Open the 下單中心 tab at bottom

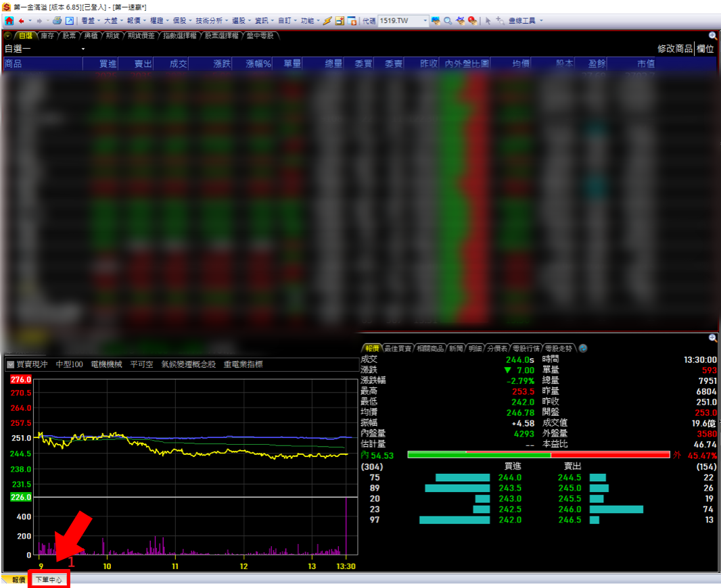49,580
